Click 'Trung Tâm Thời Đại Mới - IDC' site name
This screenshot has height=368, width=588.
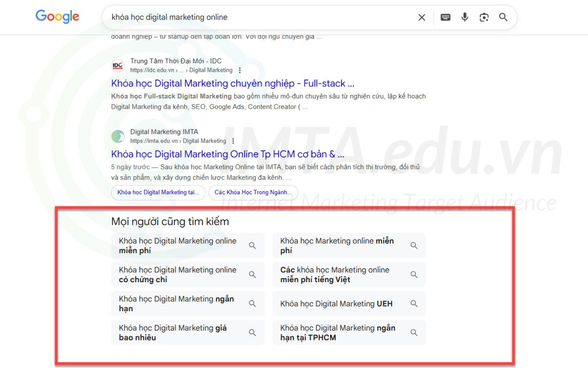point(176,61)
